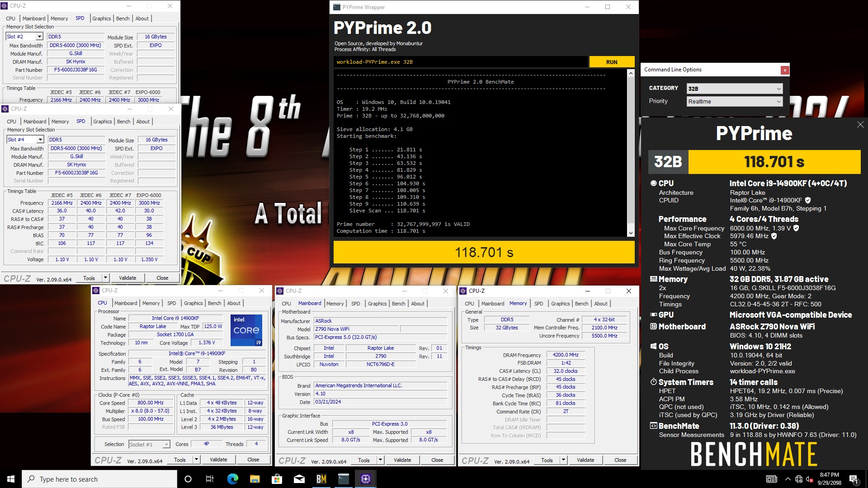Open touch keyboard tray icon

click(x=772, y=479)
